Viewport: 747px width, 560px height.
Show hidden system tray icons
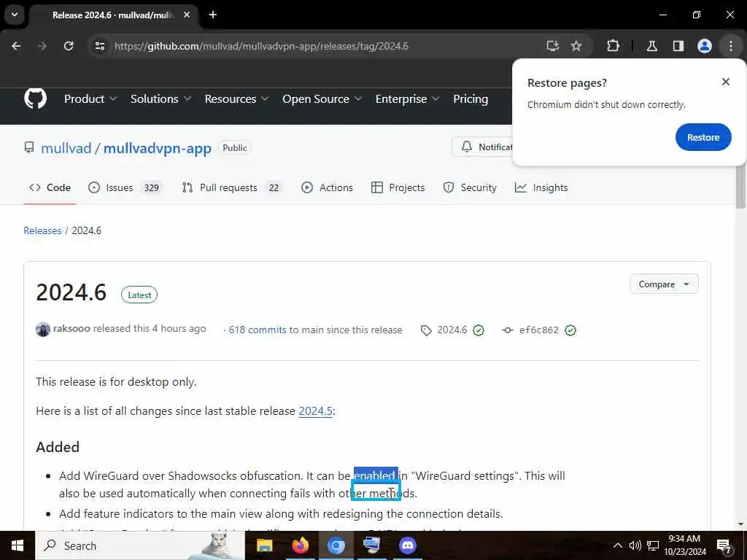tap(617, 545)
